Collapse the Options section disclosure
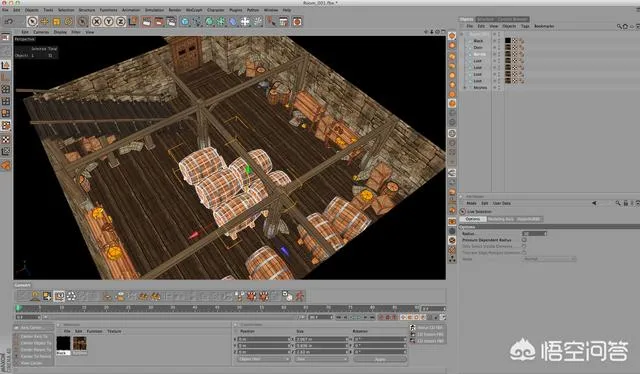 [x=461, y=227]
